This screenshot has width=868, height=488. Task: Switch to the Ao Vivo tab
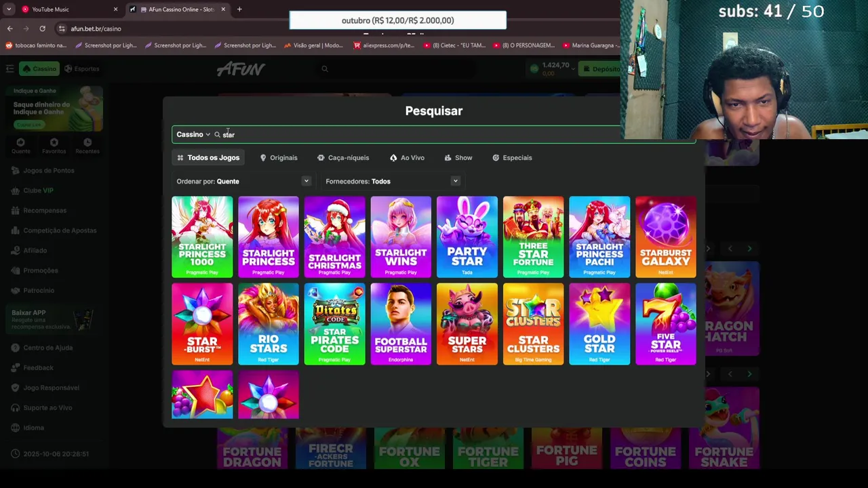coord(407,158)
